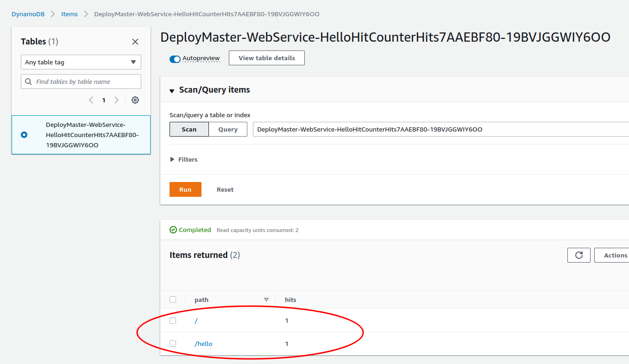Viewport: 629px width, 364px height.
Task: Close the Tables panel with X icon
Action: click(x=135, y=42)
